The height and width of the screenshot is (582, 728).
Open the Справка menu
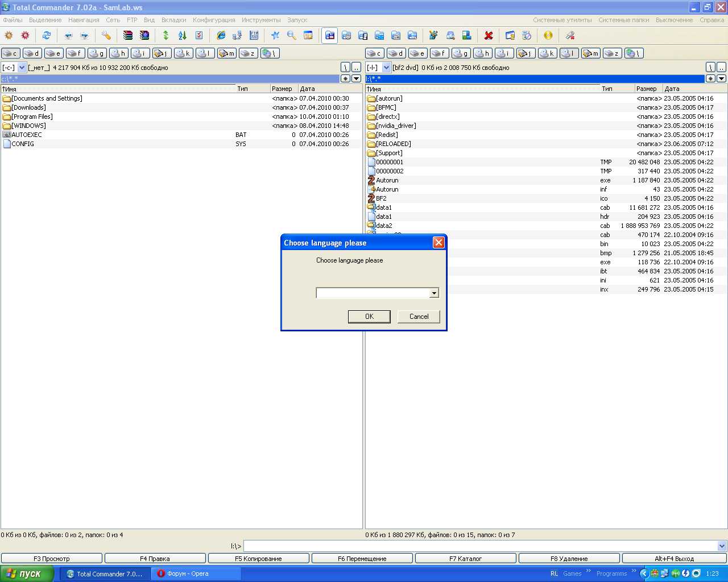[712, 20]
